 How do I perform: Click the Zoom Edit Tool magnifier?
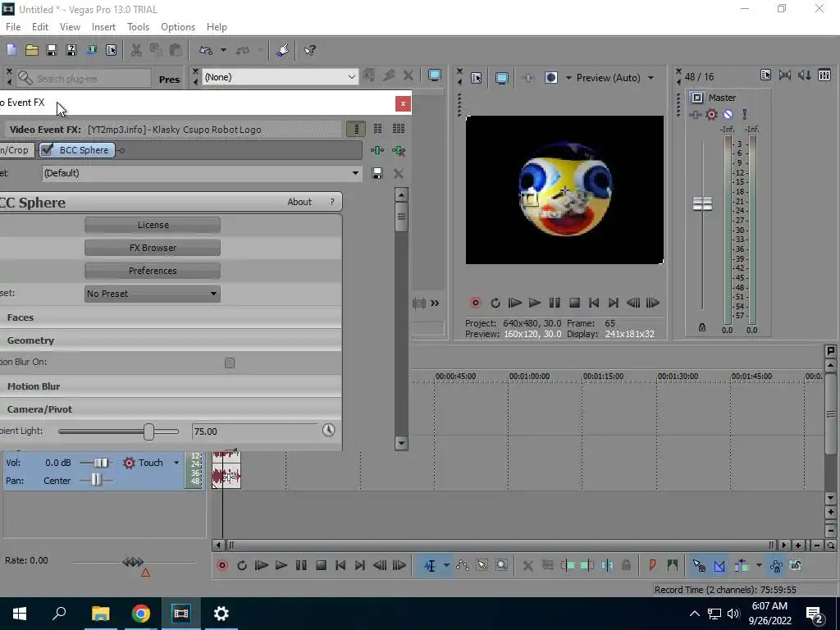(x=501, y=565)
